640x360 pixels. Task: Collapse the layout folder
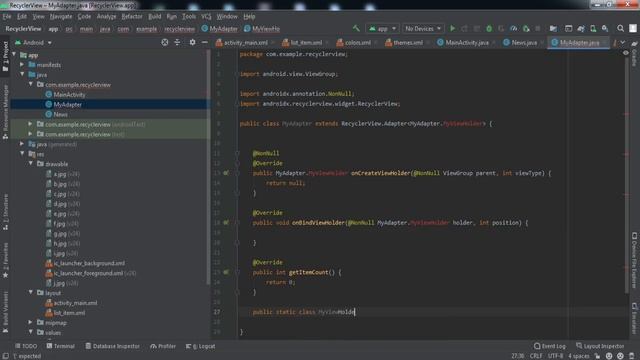coord(31,293)
